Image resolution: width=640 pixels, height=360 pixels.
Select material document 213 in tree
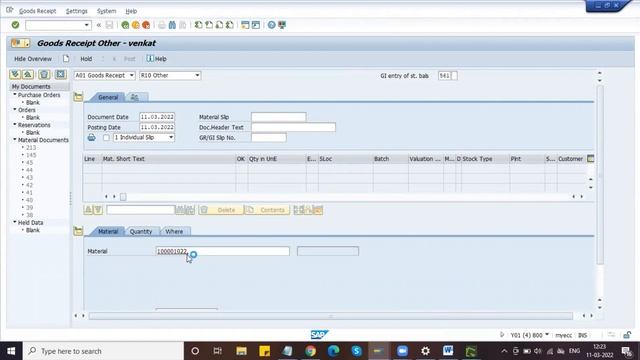point(31,147)
